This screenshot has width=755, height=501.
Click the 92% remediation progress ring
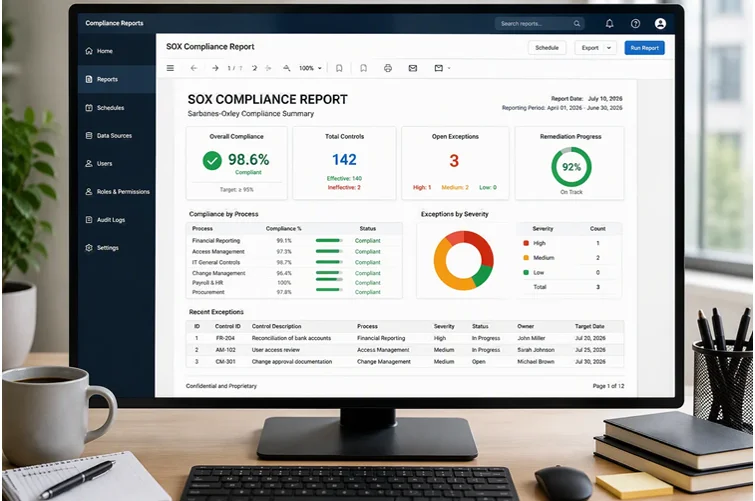pyautogui.click(x=571, y=167)
